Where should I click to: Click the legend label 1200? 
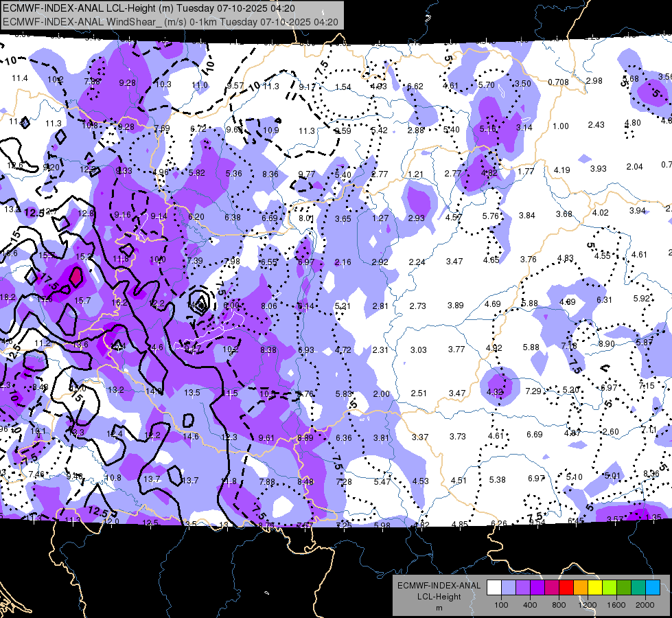coord(587,605)
